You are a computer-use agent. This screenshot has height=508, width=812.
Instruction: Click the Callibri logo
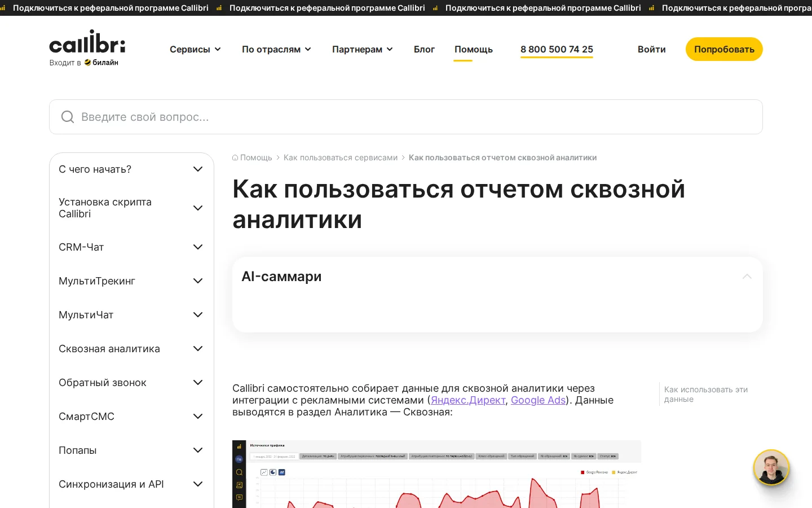point(87,42)
